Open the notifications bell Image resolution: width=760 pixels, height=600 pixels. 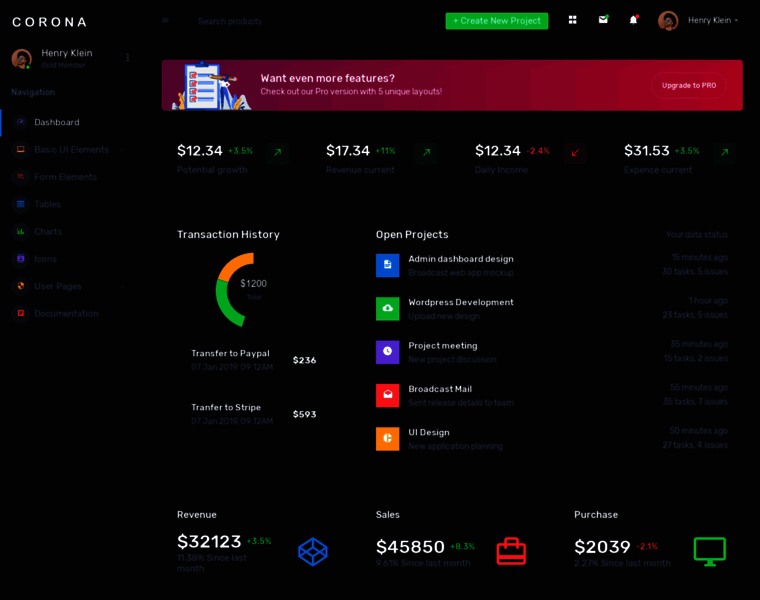pyautogui.click(x=633, y=20)
